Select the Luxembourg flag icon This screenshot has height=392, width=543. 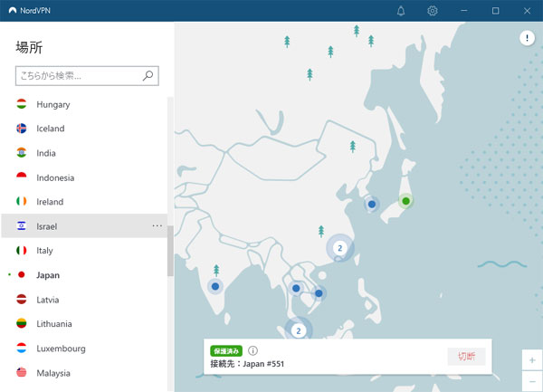(22, 348)
